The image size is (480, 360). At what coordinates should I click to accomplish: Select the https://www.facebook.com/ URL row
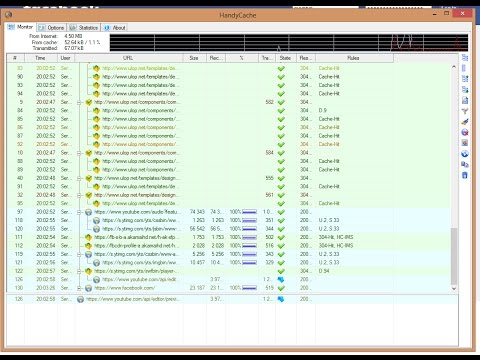click(x=125, y=288)
